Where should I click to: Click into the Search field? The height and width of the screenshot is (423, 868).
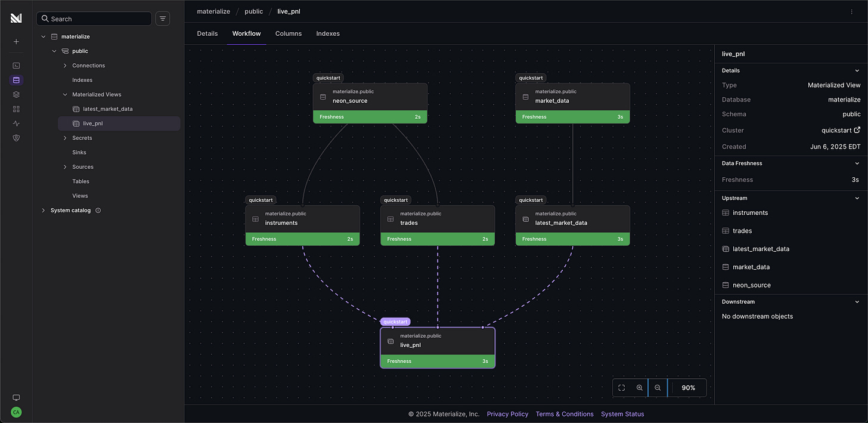[94, 18]
